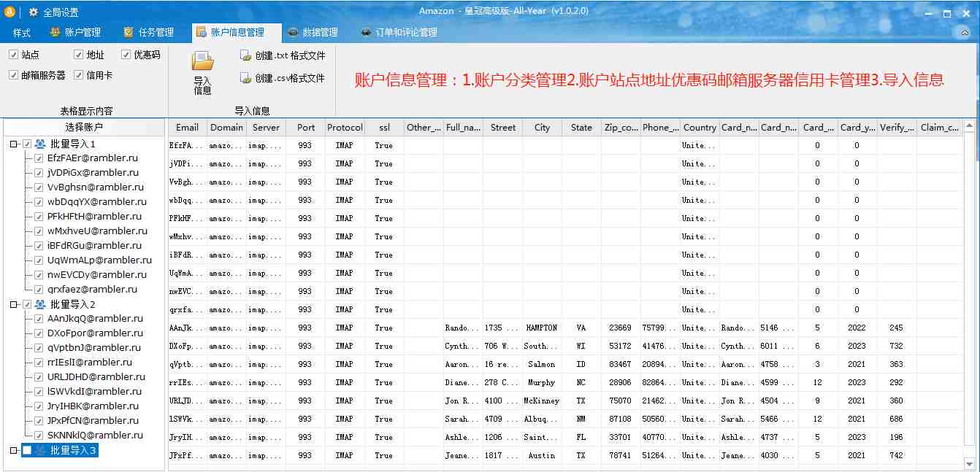Screen dimensions: 980x472
Task: Select URLJDHD@rambler.ru in account tree
Action: tap(96, 377)
